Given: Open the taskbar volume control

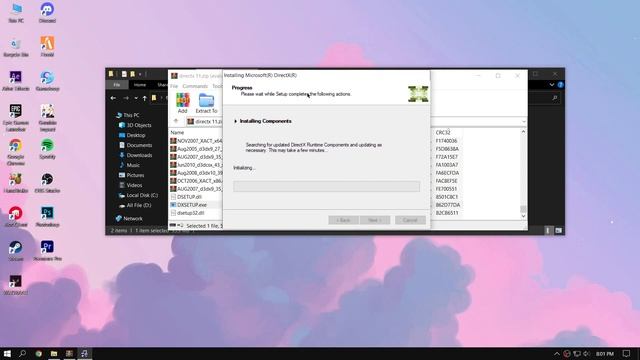Looking at the screenshot, I should (x=586, y=353).
